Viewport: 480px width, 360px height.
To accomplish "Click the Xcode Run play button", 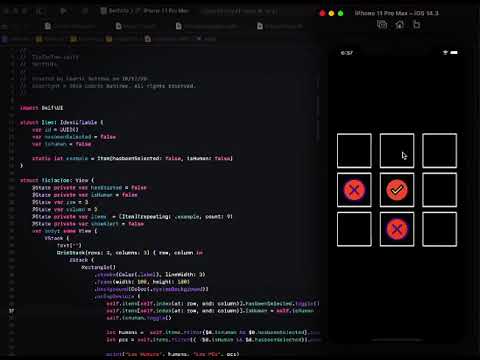I will click(x=63, y=11).
